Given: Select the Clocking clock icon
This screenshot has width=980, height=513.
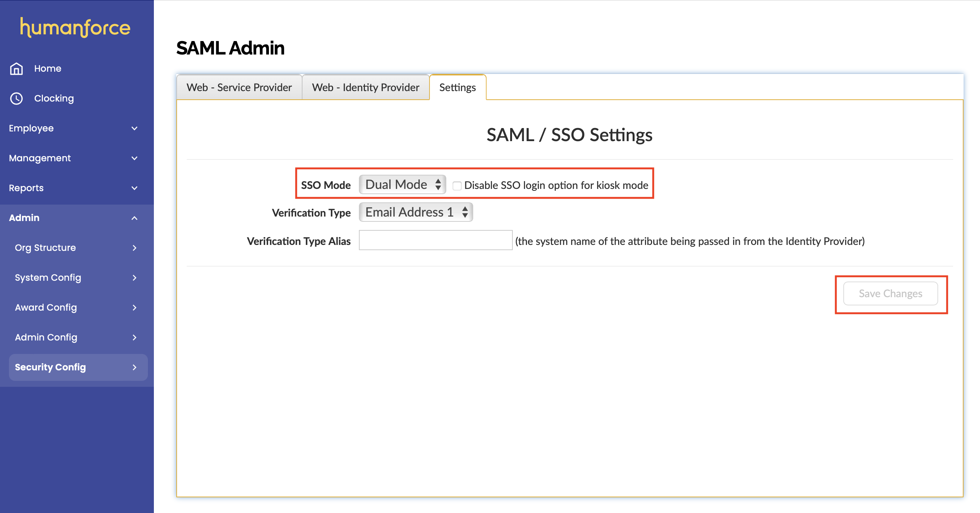Looking at the screenshot, I should coord(16,98).
